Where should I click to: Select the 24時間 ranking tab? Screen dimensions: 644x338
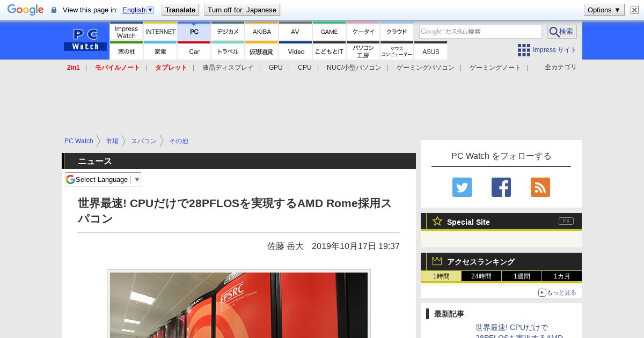point(481,276)
